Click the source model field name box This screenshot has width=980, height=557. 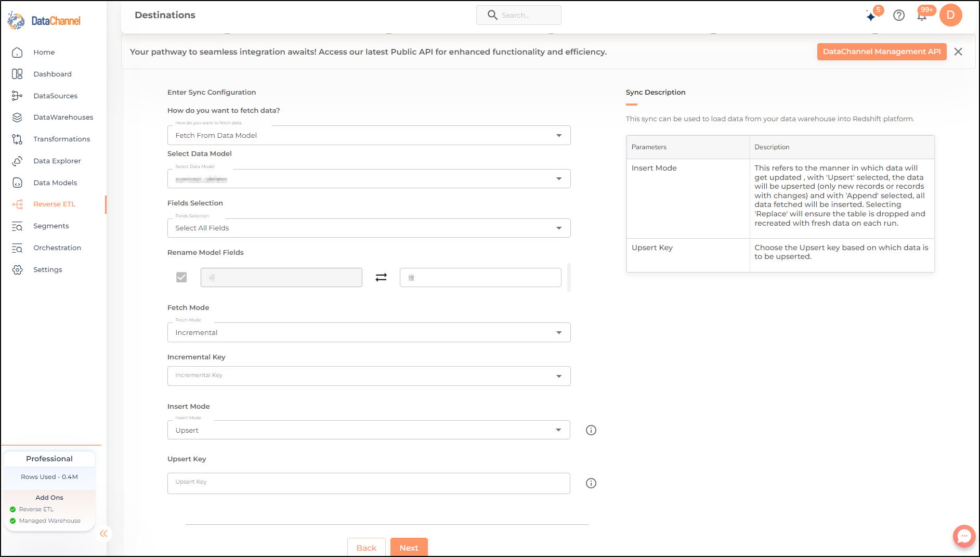click(x=281, y=278)
